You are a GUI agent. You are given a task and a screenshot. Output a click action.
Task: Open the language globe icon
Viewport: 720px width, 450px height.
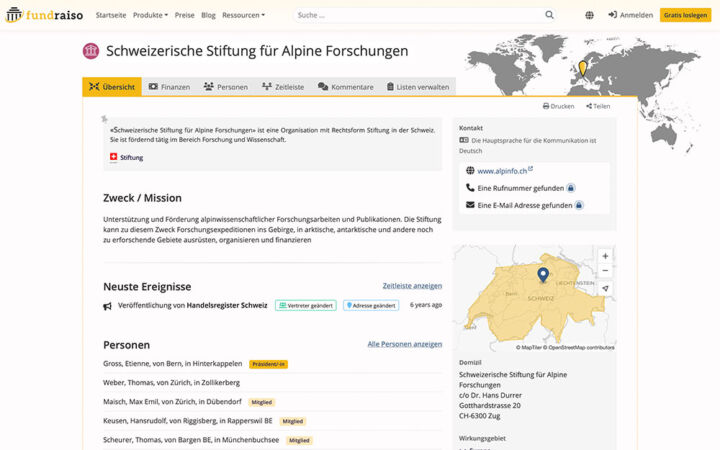tap(589, 15)
